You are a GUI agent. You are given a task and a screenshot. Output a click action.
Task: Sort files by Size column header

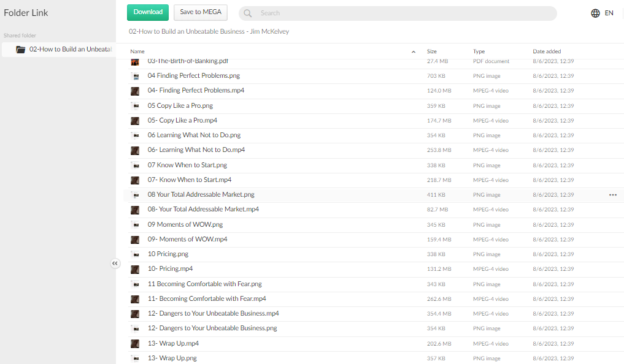click(x=432, y=51)
